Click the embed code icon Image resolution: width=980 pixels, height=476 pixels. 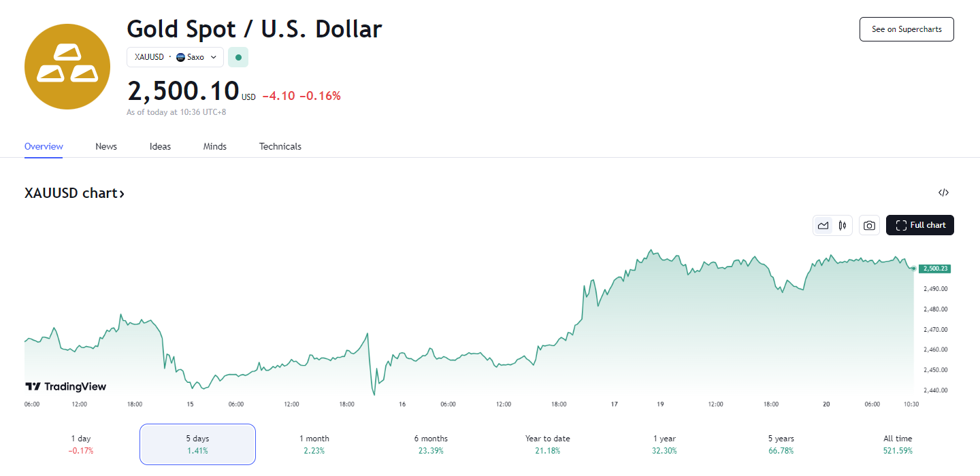click(x=943, y=192)
